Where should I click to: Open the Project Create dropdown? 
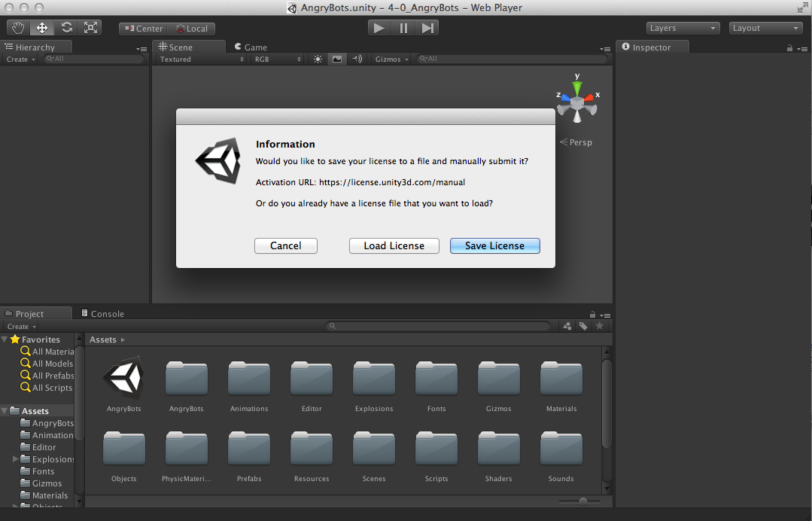[x=22, y=327]
